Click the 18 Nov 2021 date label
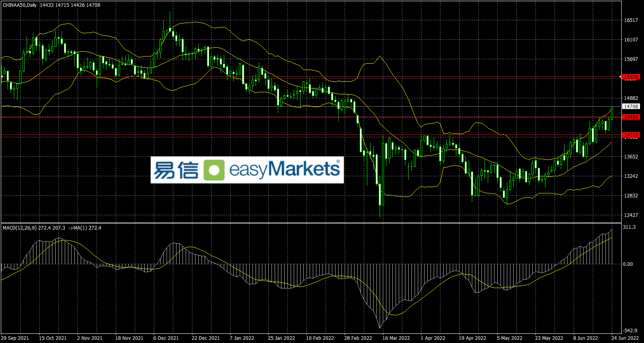The width and height of the screenshot is (644, 343). [129, 338]
